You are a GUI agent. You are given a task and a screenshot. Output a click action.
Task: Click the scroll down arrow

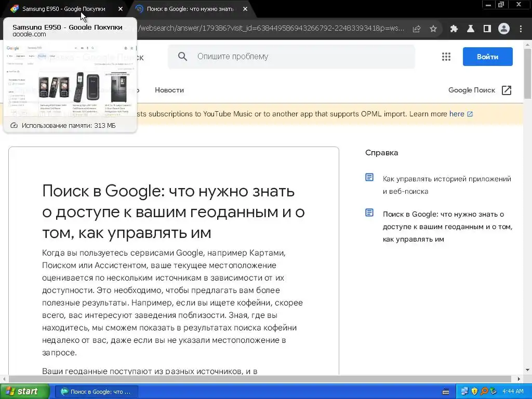point(527,370)
